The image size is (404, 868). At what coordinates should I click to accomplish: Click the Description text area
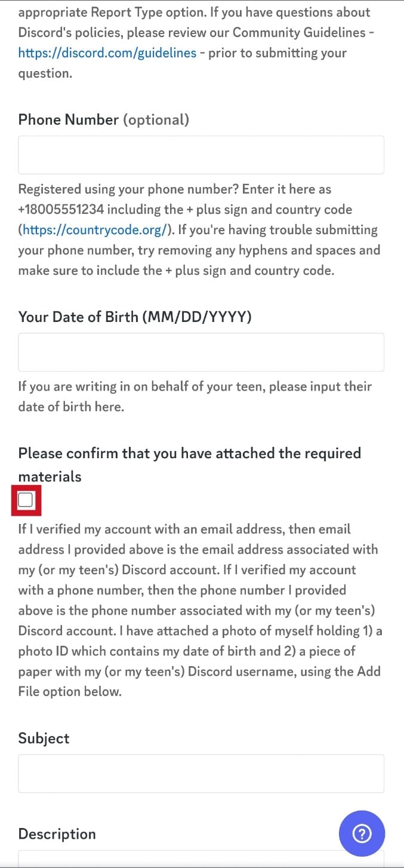coord(179,859)
